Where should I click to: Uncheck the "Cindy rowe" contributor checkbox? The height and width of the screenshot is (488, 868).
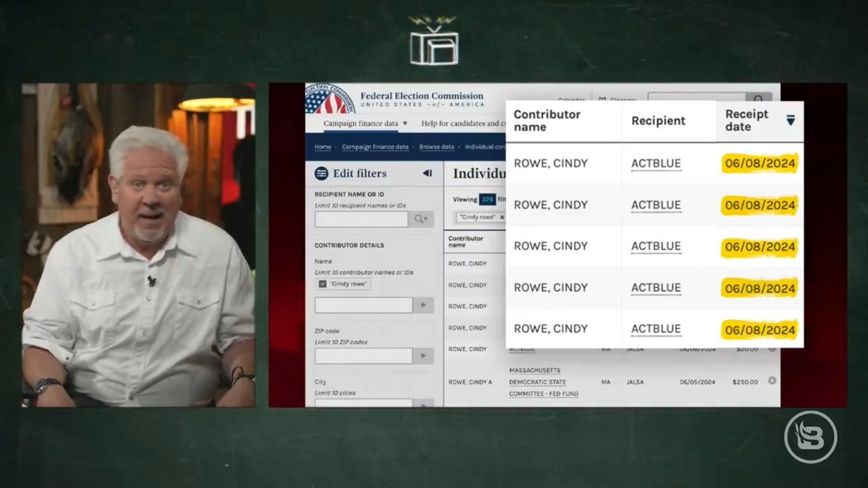(x=323, y=284)
